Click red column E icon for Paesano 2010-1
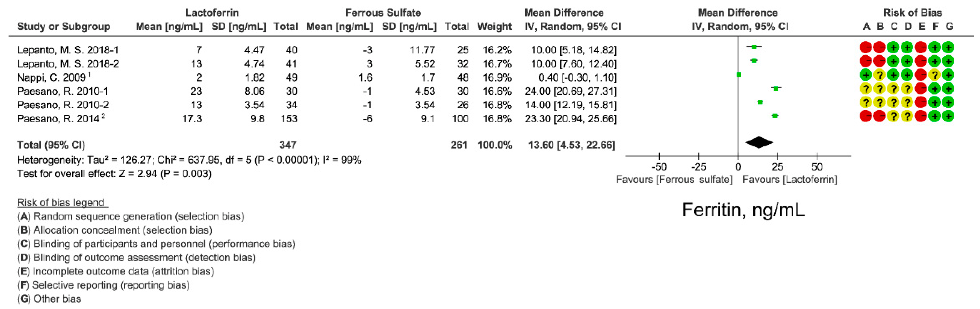This screenshot has width=980, height=309. point(921,89)
